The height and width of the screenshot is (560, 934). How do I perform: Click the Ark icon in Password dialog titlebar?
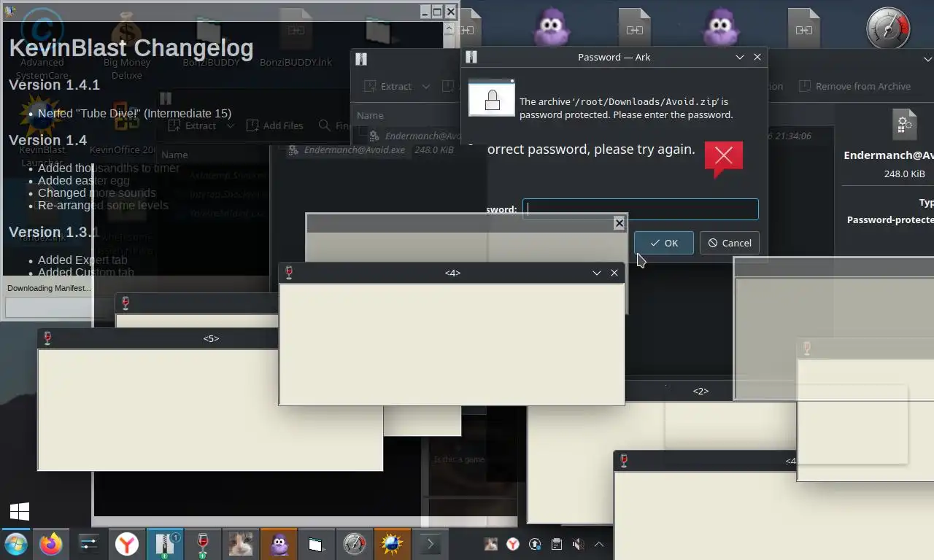pos(471,57)
